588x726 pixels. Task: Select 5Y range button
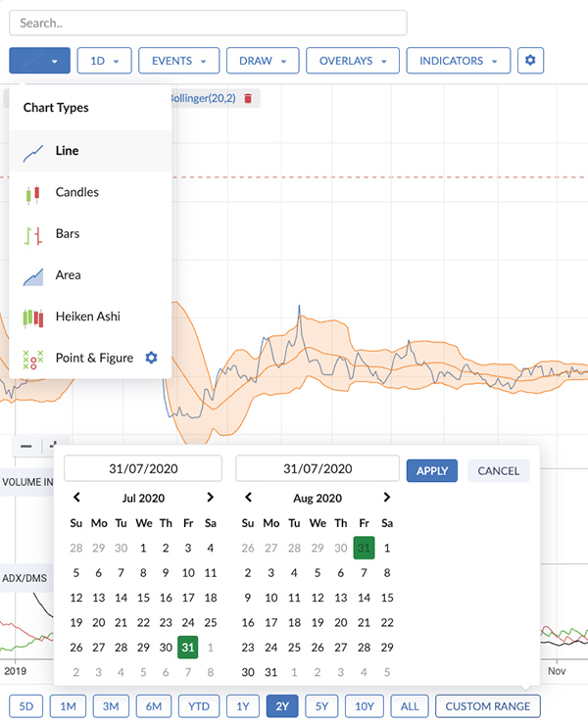321,706
